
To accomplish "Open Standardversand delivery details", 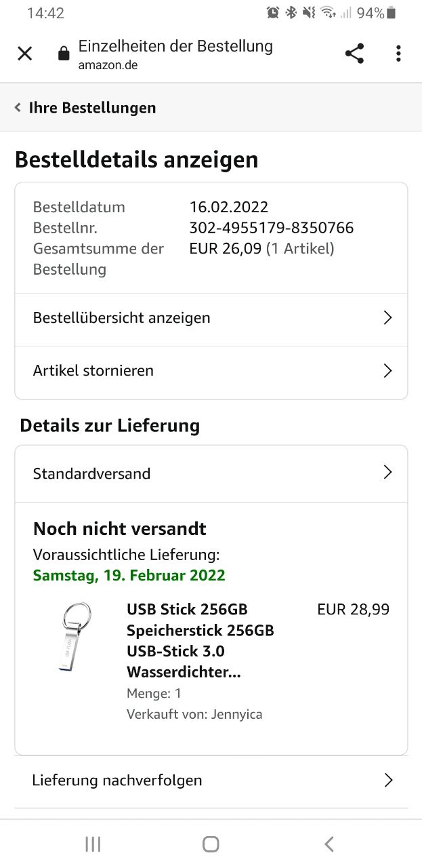I will (92, 474).
